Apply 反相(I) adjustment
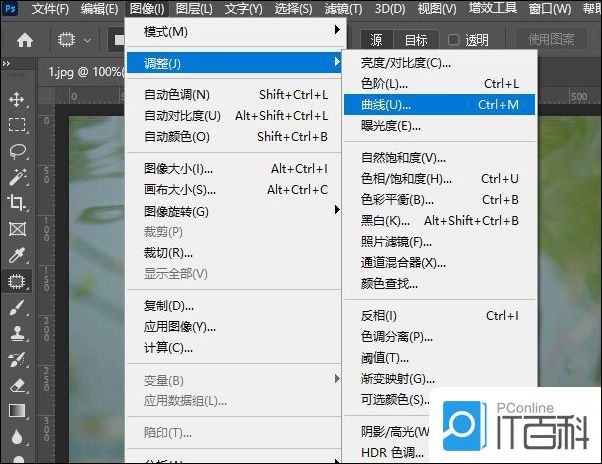602x464 pixels. [x=439, y=315]
